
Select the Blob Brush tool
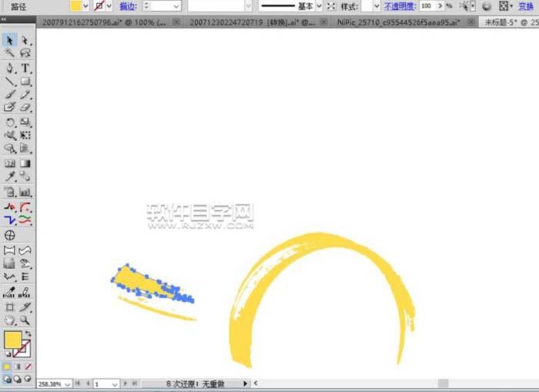click(9, 107)
